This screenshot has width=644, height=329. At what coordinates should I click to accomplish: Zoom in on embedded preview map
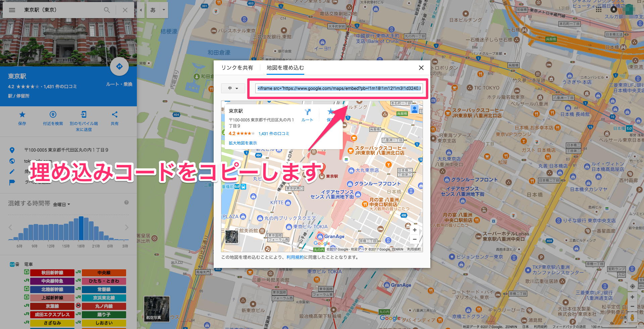[x=415, y=230]
